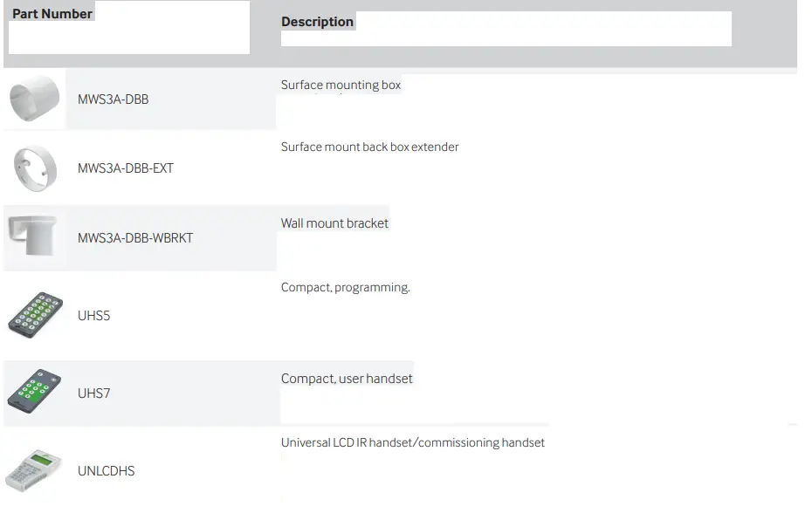Click the Description column header

point(317,22)
